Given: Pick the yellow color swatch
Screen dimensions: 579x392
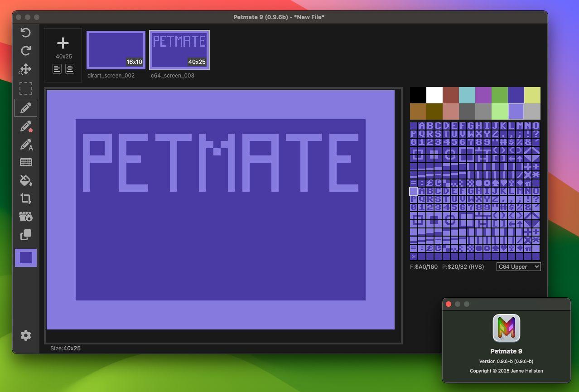Looking at the screenshot, I should tap(532, 95).
